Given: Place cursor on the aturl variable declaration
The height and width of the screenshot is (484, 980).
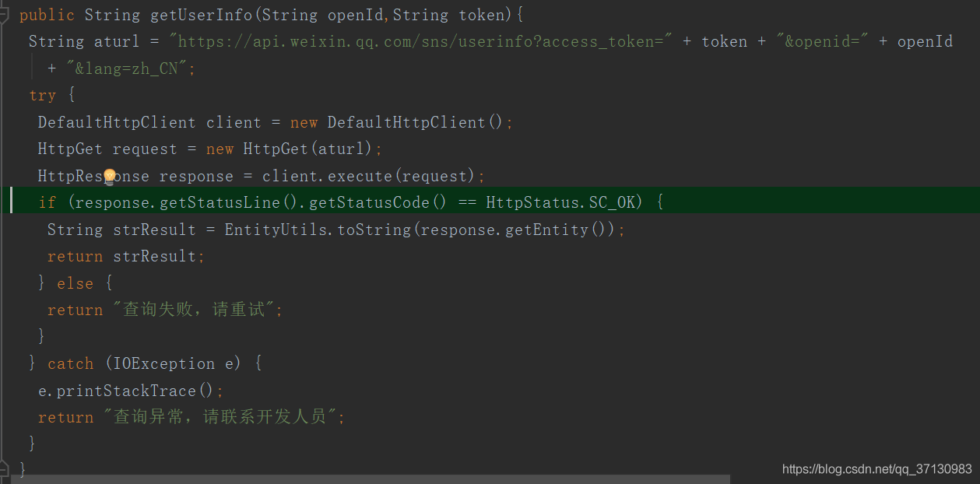Looking at the screenshot, I should (x=118, y=42).
